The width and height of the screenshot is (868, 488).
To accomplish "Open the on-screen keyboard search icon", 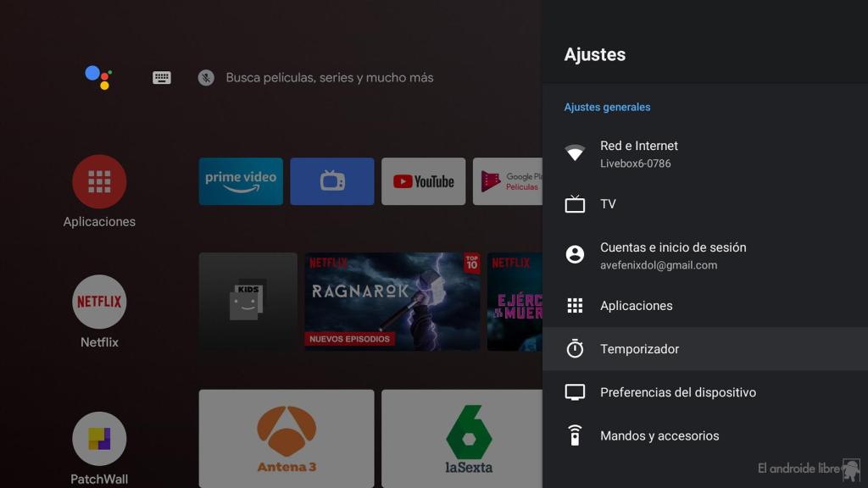I will (162, 77).
